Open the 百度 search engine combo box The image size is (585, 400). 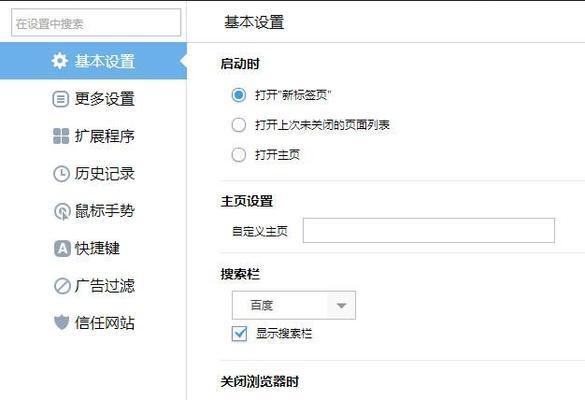[294, 306]
